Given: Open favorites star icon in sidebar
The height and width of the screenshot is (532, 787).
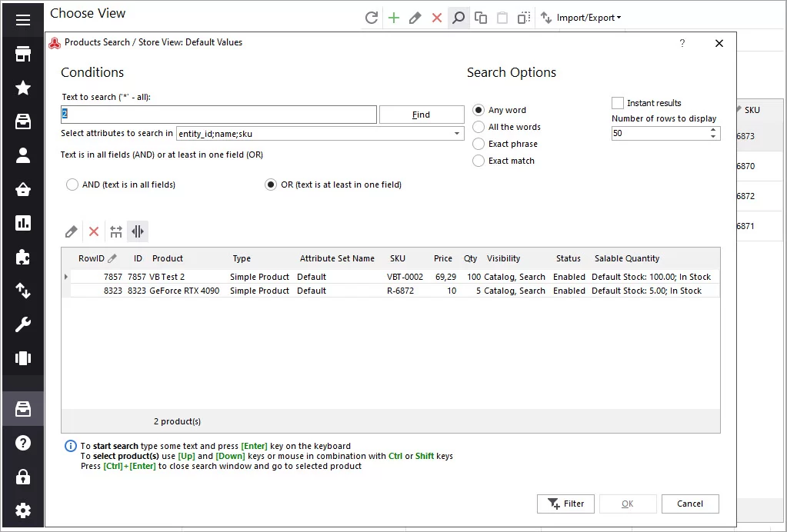Looking at the screenshot, I should click(x=22, y=88).
